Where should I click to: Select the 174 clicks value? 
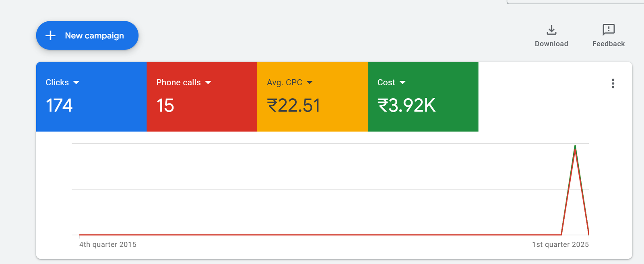point(59,105)
